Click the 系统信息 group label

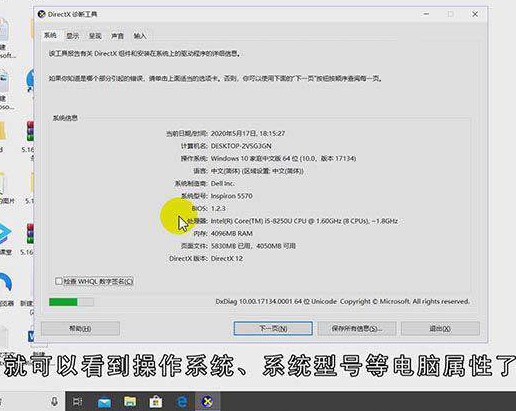coord(65,118)
